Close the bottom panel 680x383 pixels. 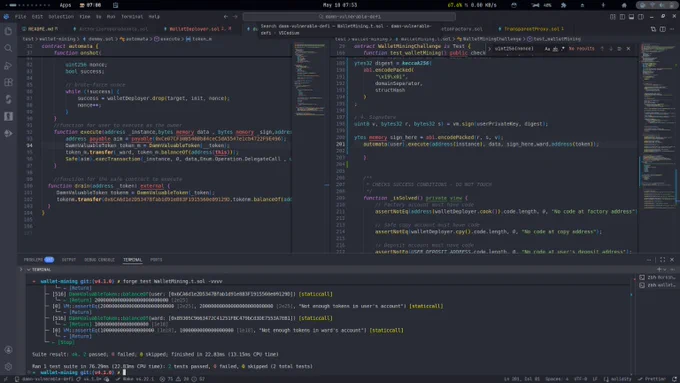[672, 260]
